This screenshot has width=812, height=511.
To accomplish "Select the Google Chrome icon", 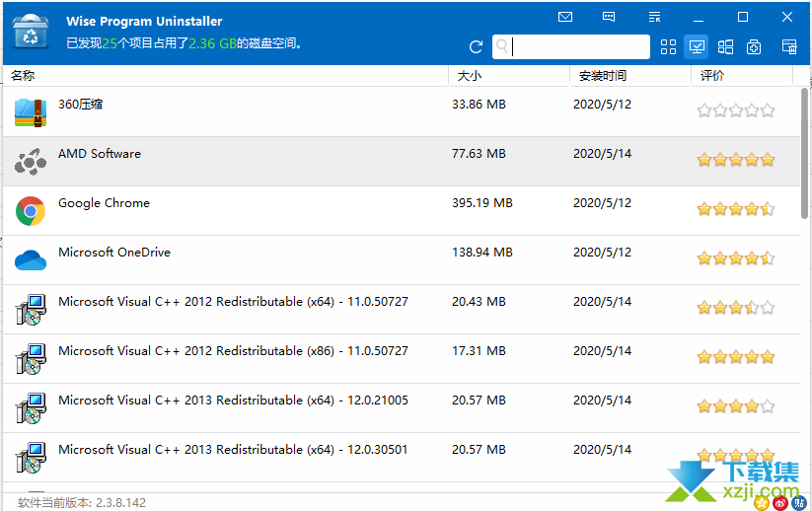I will 31,211.
